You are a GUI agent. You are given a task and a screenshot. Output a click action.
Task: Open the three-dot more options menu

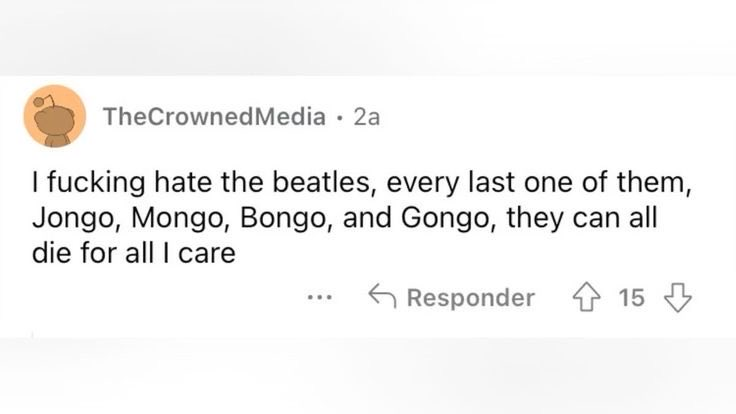(320, 298)
